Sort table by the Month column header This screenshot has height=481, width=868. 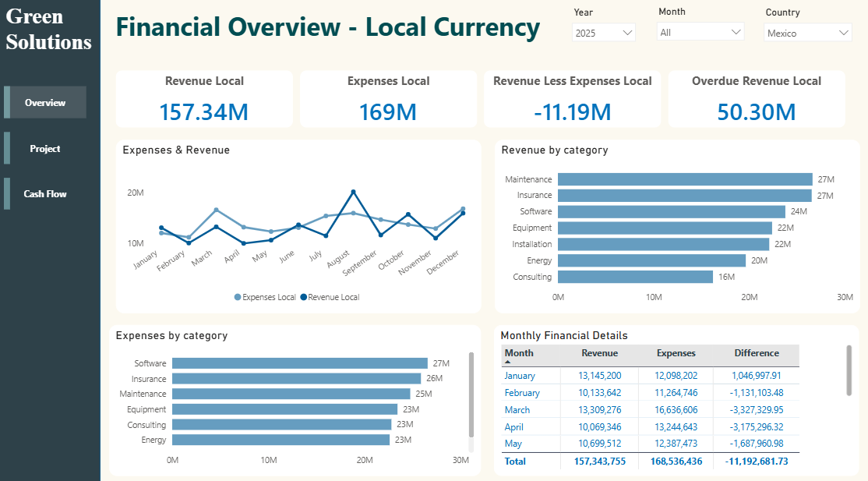tap(519, 353)
